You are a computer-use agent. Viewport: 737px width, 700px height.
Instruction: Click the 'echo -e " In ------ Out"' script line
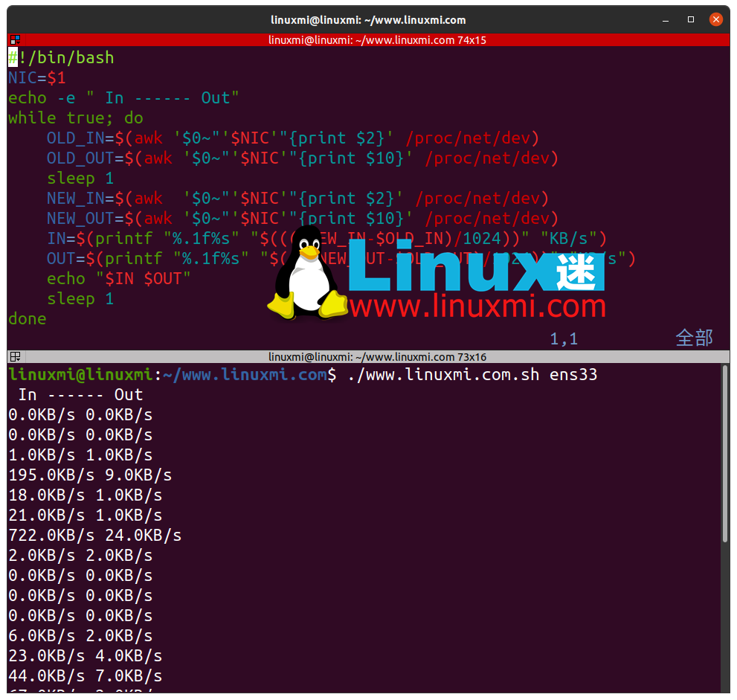(123, 97)
